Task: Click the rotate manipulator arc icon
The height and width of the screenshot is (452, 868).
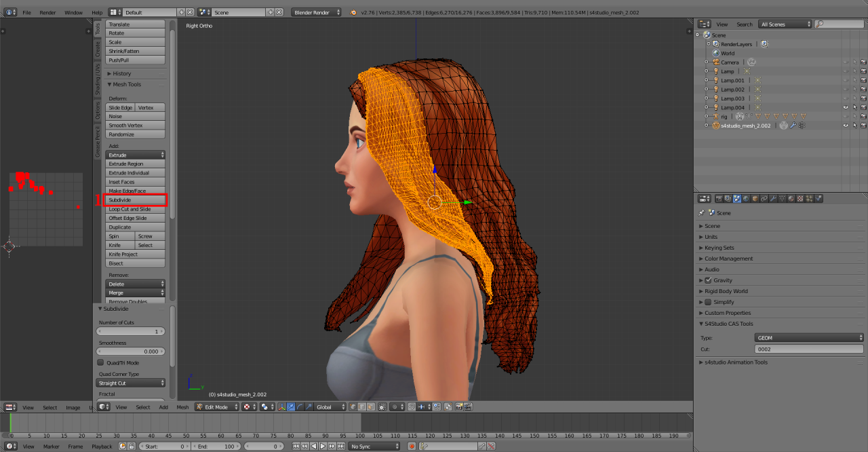Action: [299, 407]
